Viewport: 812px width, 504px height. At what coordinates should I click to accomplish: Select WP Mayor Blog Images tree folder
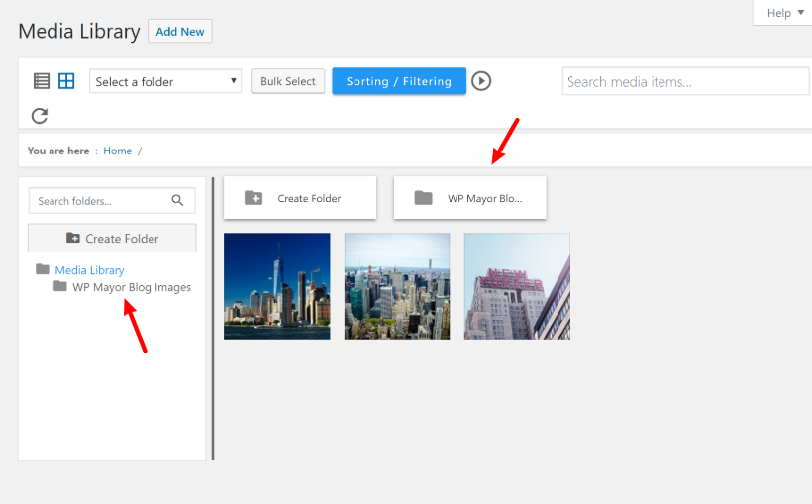[132, 287]
